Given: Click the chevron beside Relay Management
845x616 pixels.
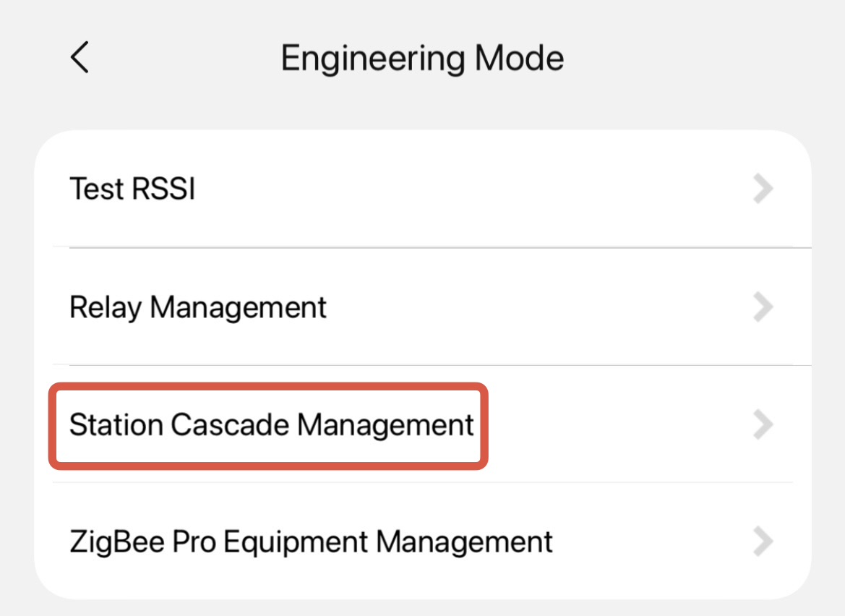Looking at the screenshot, I should coord(764,307).
